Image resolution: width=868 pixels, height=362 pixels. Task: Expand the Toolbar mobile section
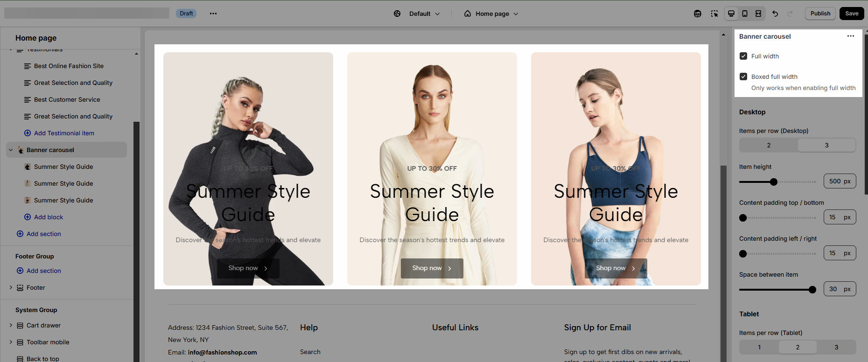11,342
